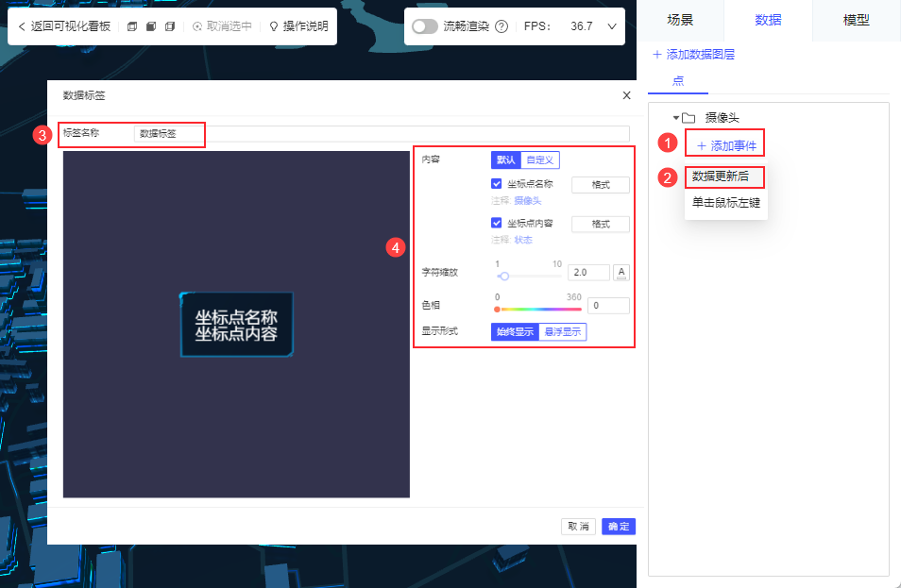Select the 摄像头 folder item
This screenshot has height=588, width=901.
(722, 118)
